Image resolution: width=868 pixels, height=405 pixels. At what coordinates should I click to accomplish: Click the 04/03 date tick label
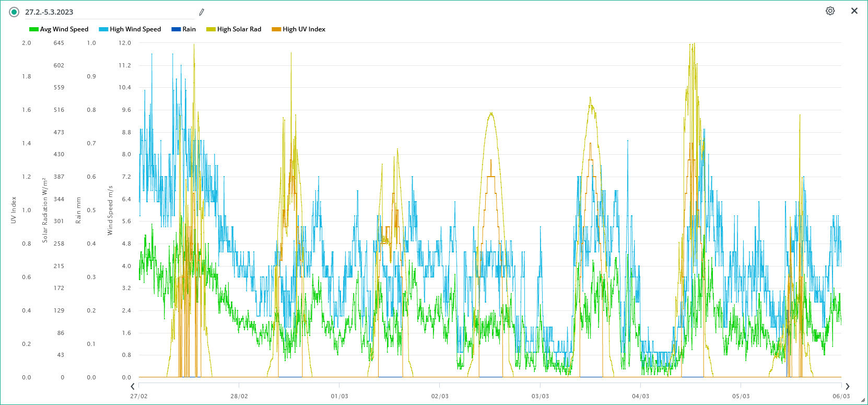coord(640,396)
